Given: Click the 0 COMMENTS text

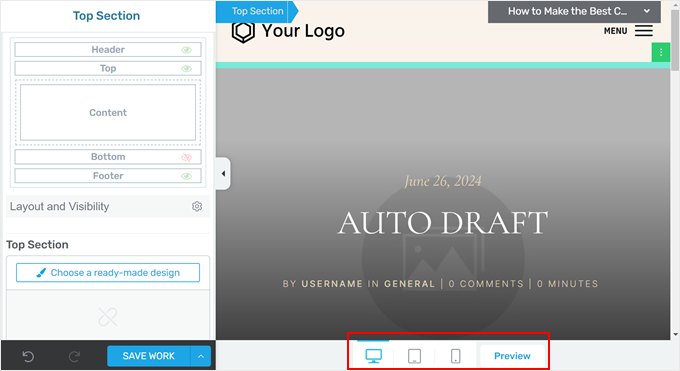Looking at the screenshot, I should (486, 284).
